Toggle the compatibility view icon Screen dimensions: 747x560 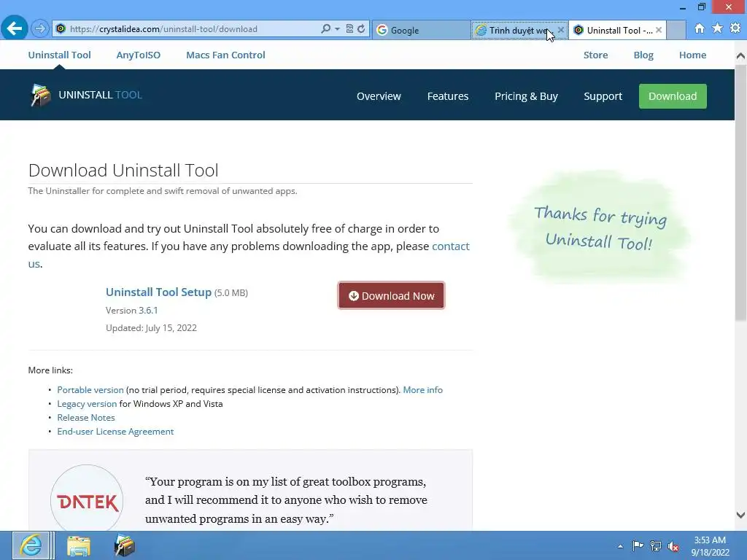click(349, 29)
